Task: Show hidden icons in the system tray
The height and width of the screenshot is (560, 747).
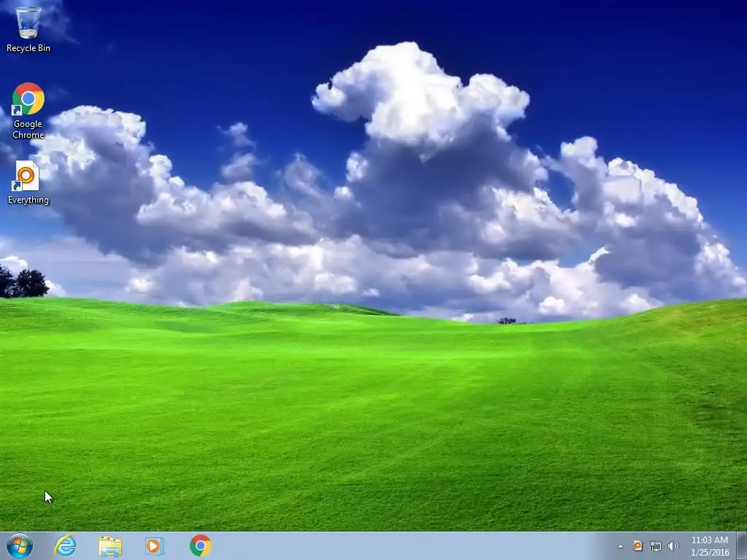Action: (x=620, y=546)
